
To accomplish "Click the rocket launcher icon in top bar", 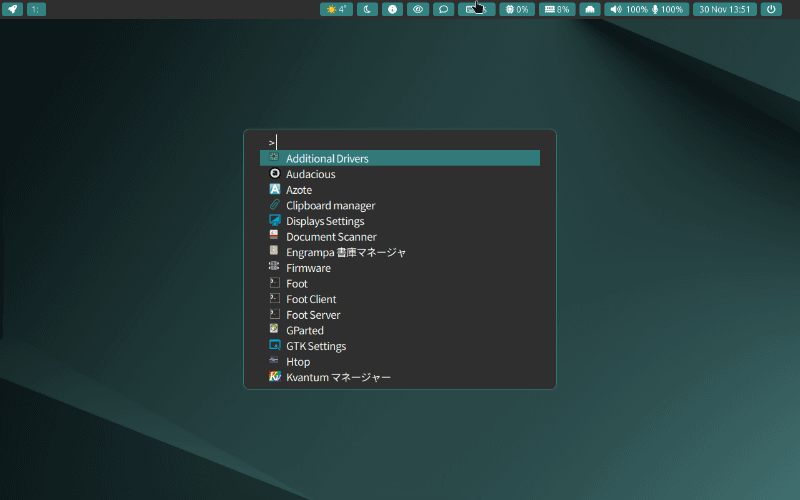I will click(12, 9).
